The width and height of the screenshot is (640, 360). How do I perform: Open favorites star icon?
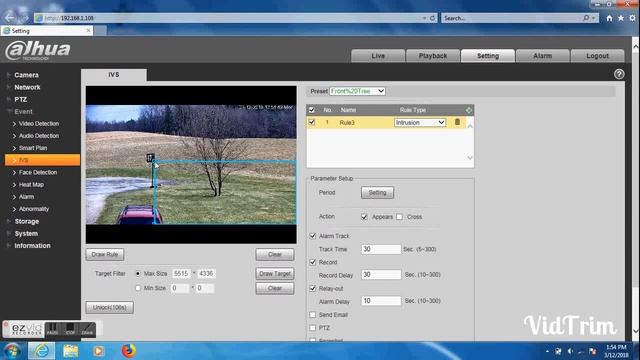point(621,18)
